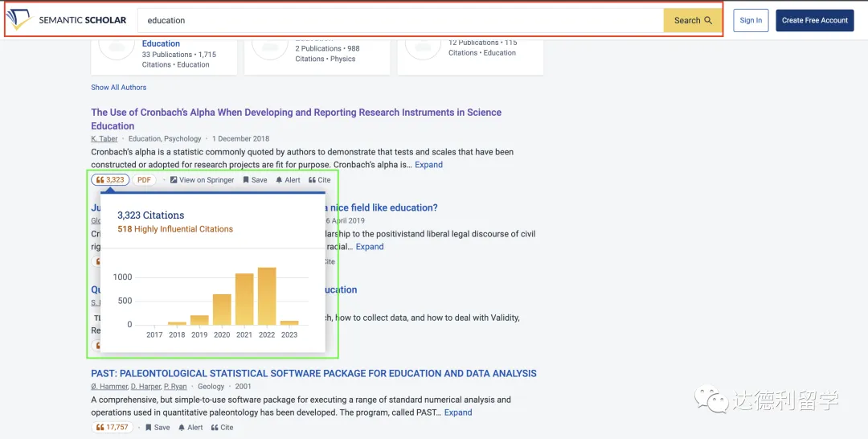Open the PDF badge for Cronbach paper

[x=144, y=180]
